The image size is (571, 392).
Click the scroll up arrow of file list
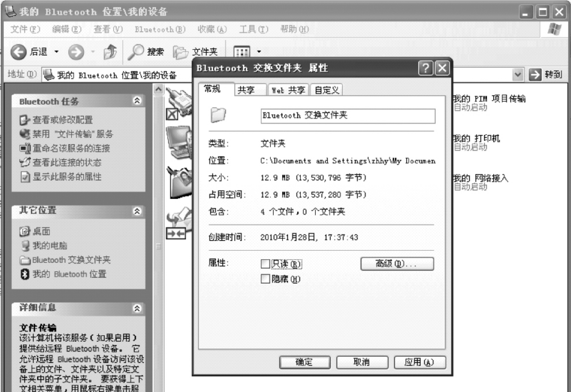click(x=158, y=90)
